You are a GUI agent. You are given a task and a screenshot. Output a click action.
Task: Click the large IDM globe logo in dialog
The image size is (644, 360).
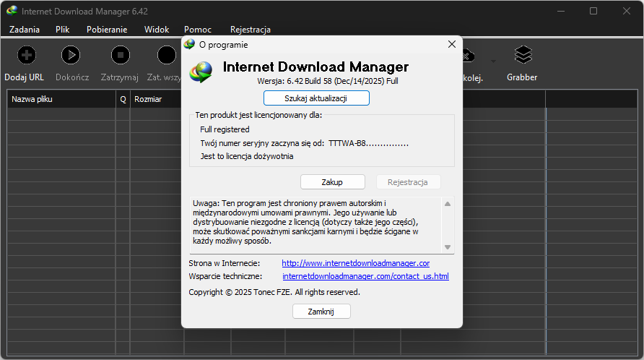(201, 72)
